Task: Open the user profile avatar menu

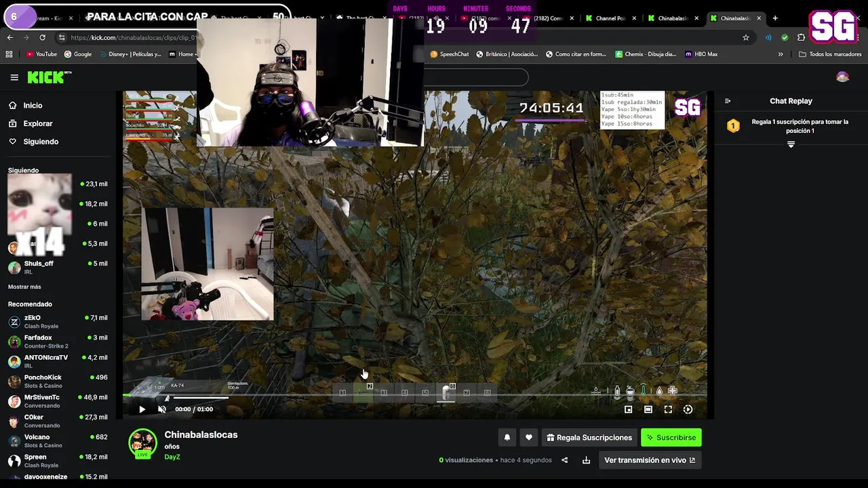Action: (842, 77)
